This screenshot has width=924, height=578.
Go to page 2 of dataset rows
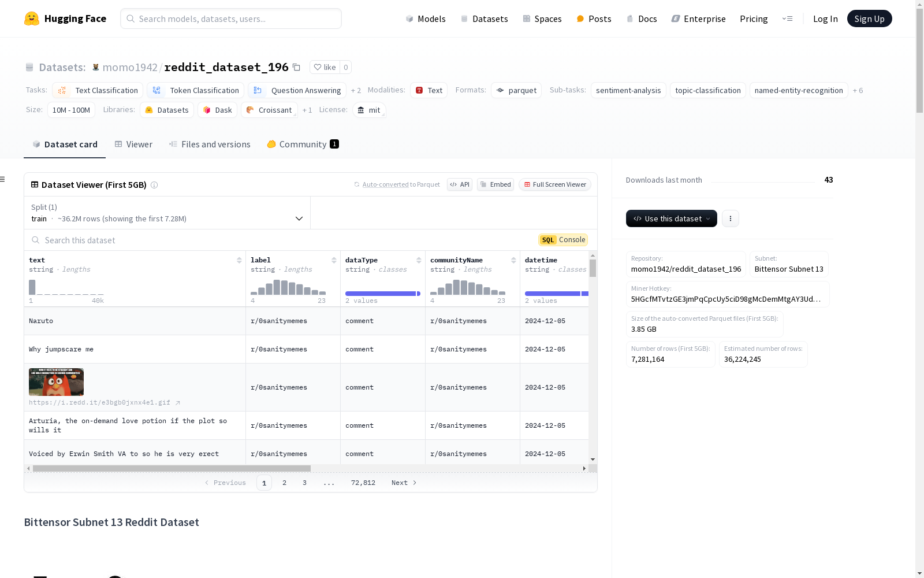pyautogui.click(x=284, y=483)
